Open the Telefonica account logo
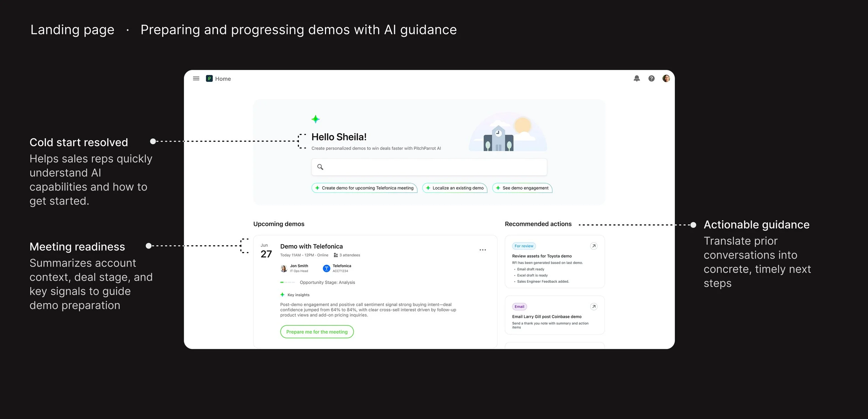Image resolution: width=868 pixels, height=419 pixels. [326, 268]
